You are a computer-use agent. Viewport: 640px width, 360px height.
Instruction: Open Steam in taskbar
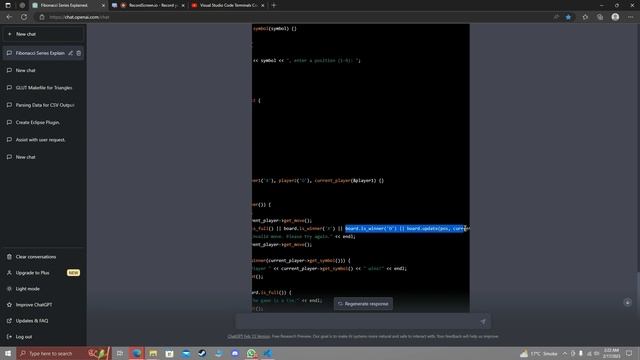pyautogui.click(x=202, y=353)
